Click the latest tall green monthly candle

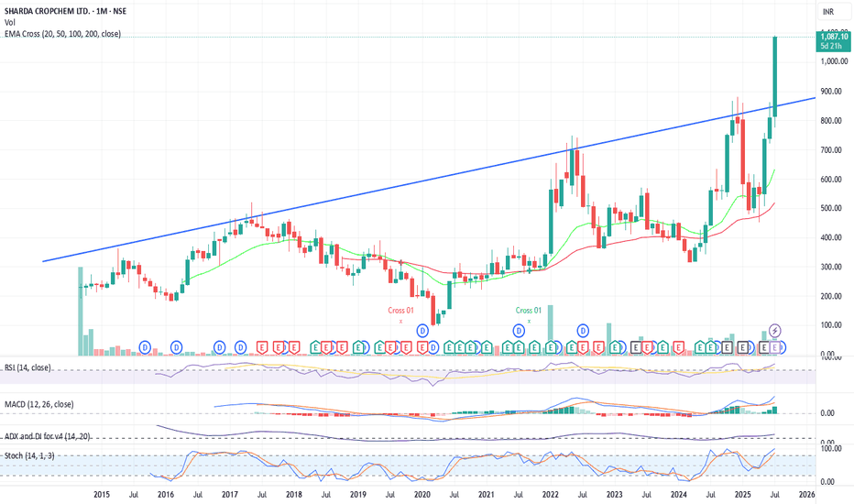[775, 76]
